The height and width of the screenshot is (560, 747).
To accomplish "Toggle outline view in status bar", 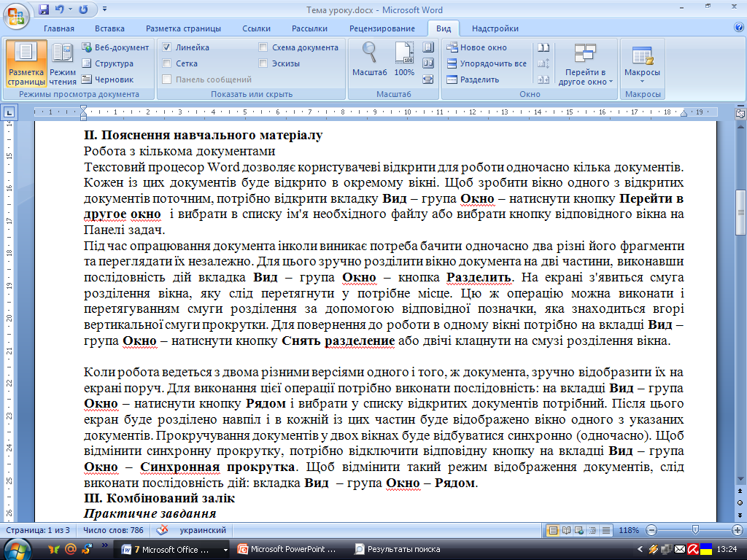I will click(592, 530).
